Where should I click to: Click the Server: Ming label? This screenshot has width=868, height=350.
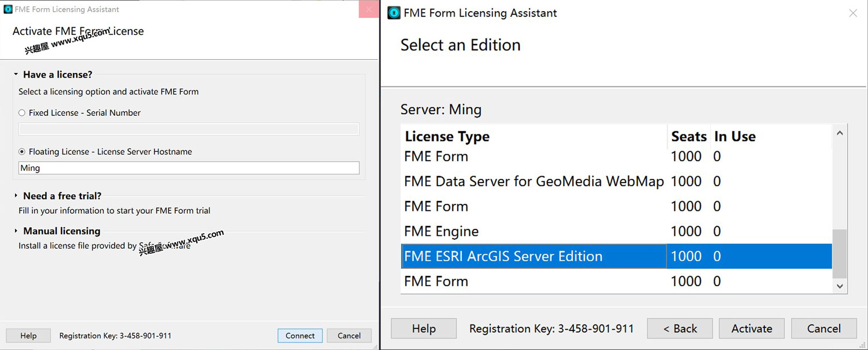pyautogui.click(x=441, y=110)
